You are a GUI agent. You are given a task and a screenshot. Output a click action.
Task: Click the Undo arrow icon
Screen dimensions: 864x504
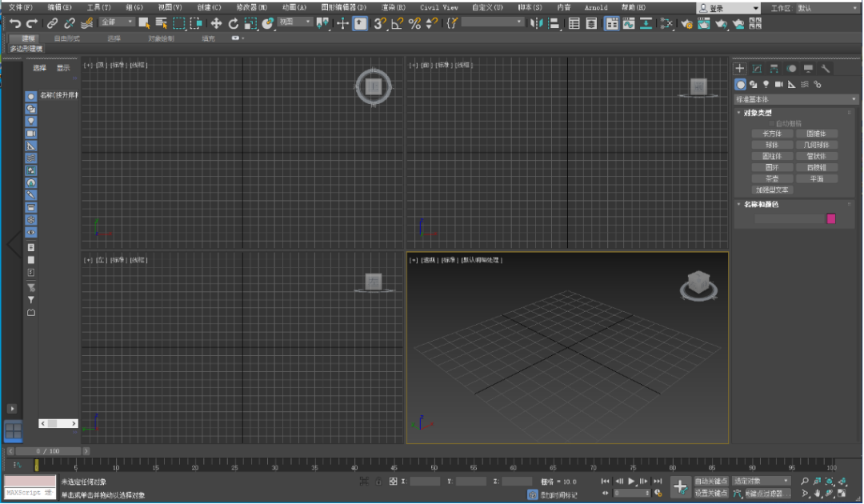[15, 23]
